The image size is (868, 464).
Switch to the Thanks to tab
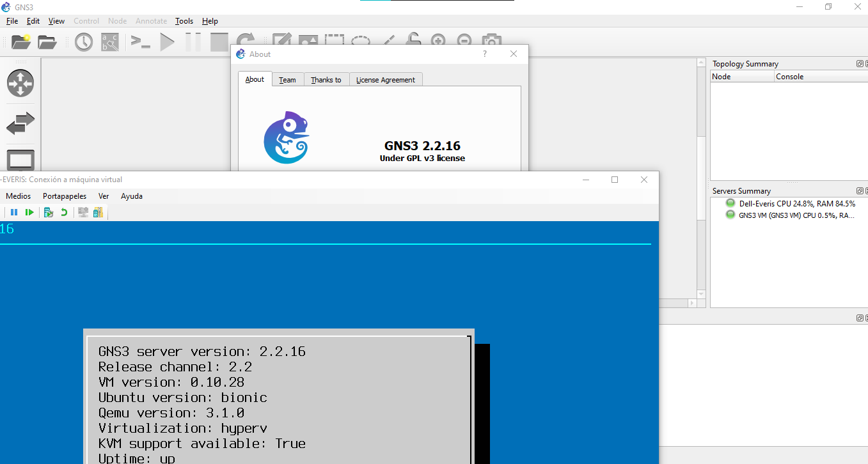[x=326, y=80]
